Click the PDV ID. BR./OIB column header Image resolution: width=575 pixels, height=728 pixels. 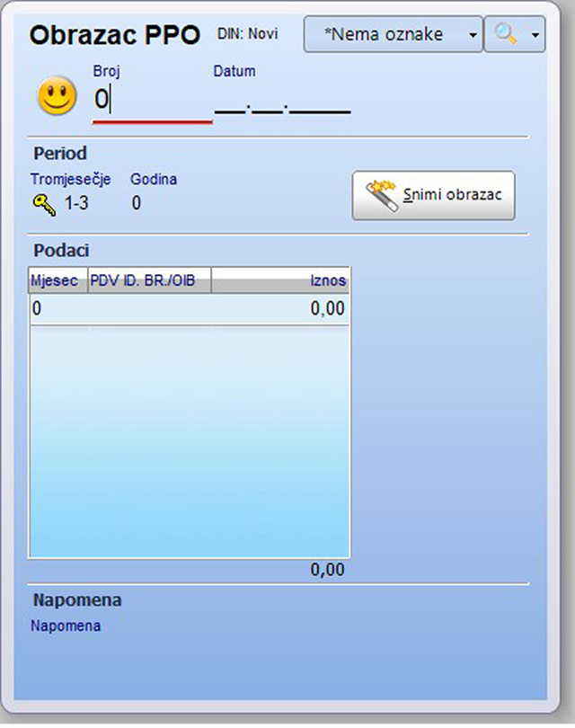[149, 280]
